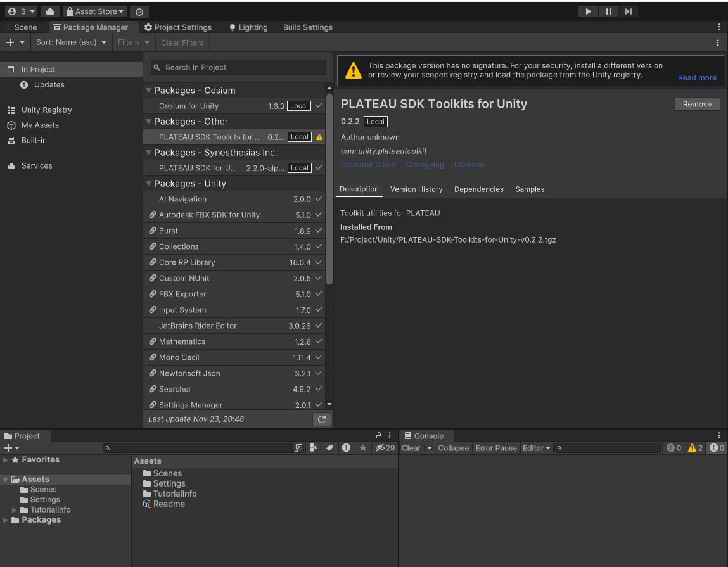Open the Package Manager overflow menu icon
The width and height of the screenshot is (728, 567).
718,42
